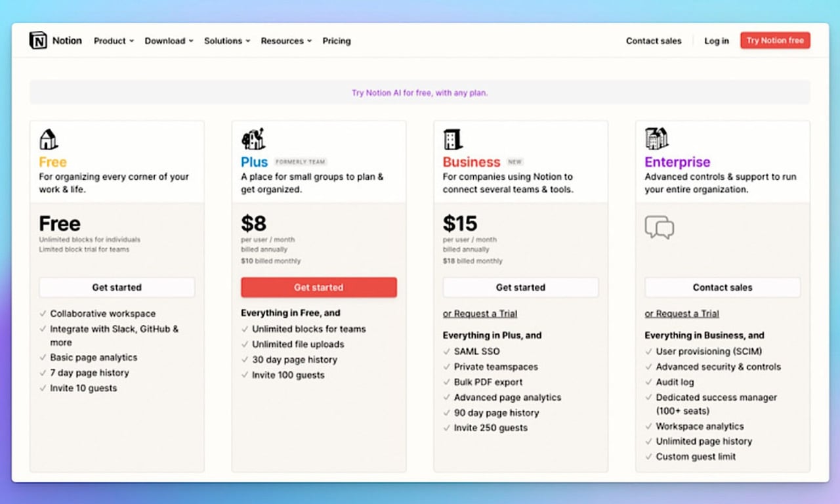
Task: Open the Log in page
Action: 717,41
